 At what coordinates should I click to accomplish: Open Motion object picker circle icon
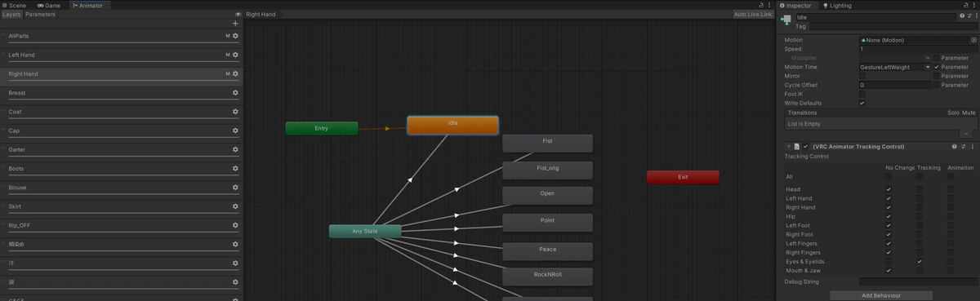pos(973,40)
